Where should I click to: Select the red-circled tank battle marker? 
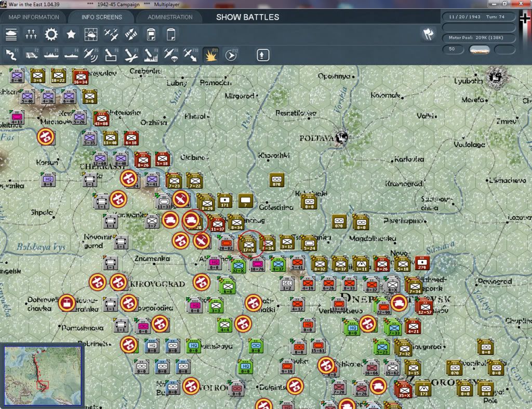click(192, 221)
